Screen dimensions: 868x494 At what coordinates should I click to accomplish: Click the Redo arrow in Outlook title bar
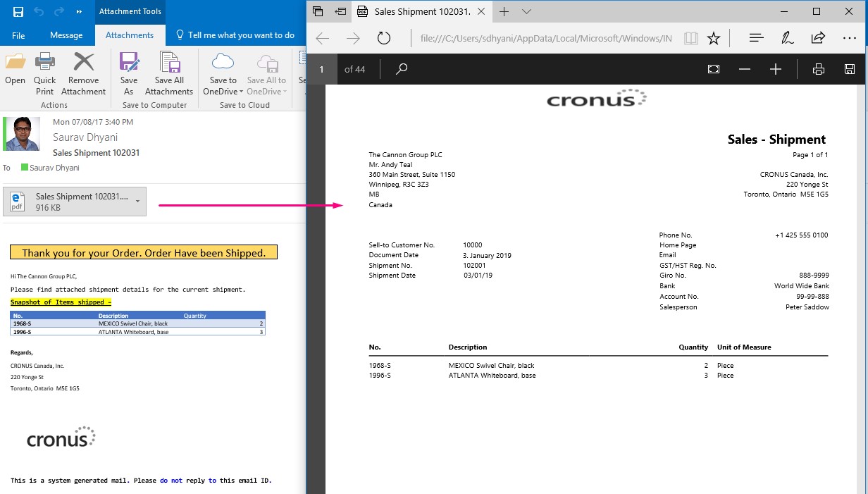pos(58,12)
